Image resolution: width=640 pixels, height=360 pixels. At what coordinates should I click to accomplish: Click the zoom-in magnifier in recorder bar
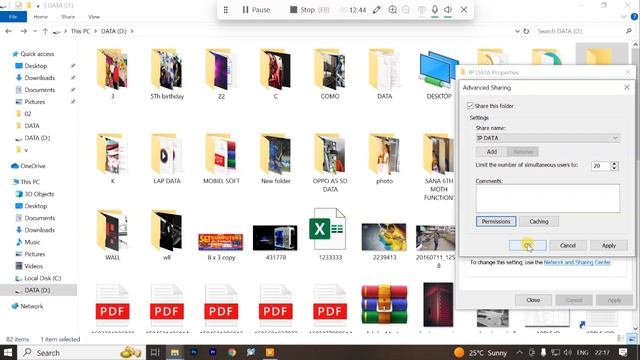(393, 10)
